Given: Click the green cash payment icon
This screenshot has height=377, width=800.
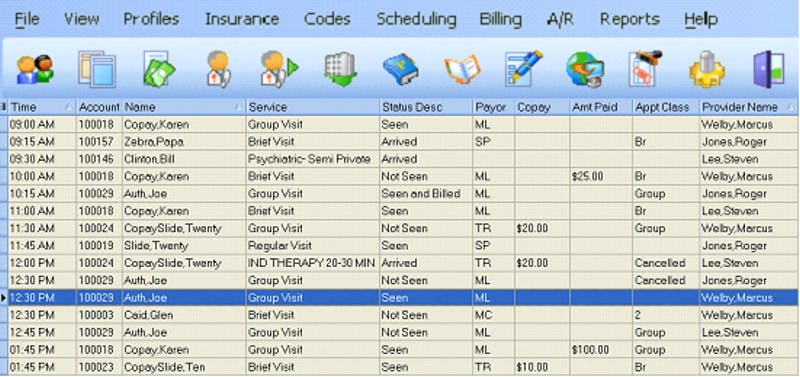Looking at the screenshot, I should pyautogui.click(x=159, y=69).
